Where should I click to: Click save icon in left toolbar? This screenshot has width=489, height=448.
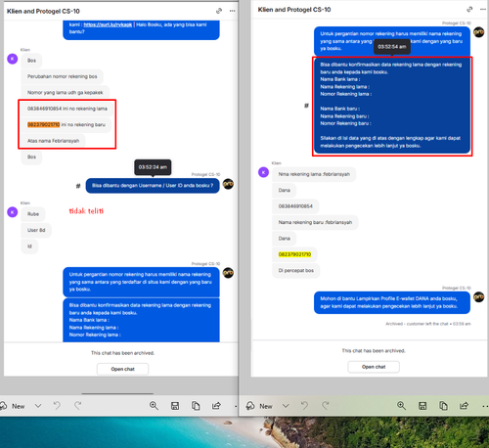point(175,406)
